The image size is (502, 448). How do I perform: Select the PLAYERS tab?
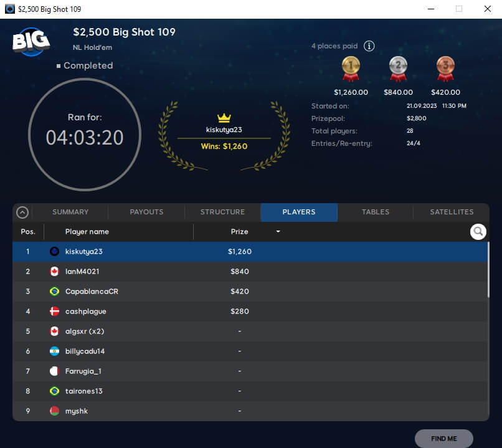point(299,212)
